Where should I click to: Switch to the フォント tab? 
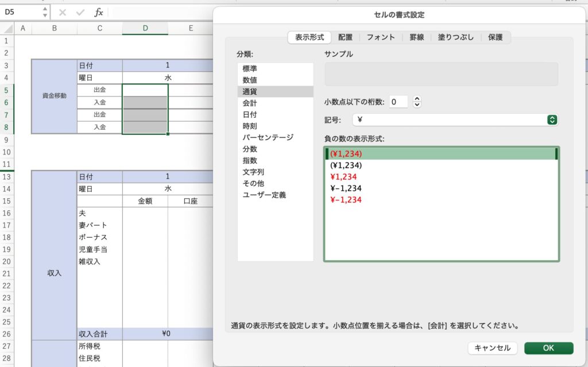381,37
